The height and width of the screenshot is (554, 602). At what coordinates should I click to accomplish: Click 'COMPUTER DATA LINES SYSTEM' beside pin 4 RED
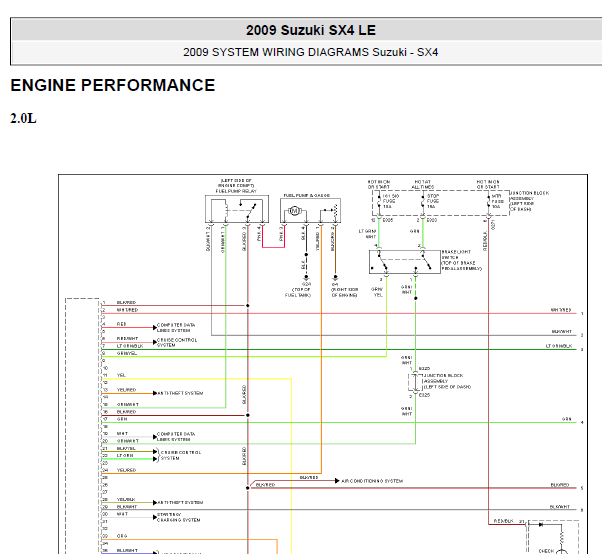click(176, 327)
